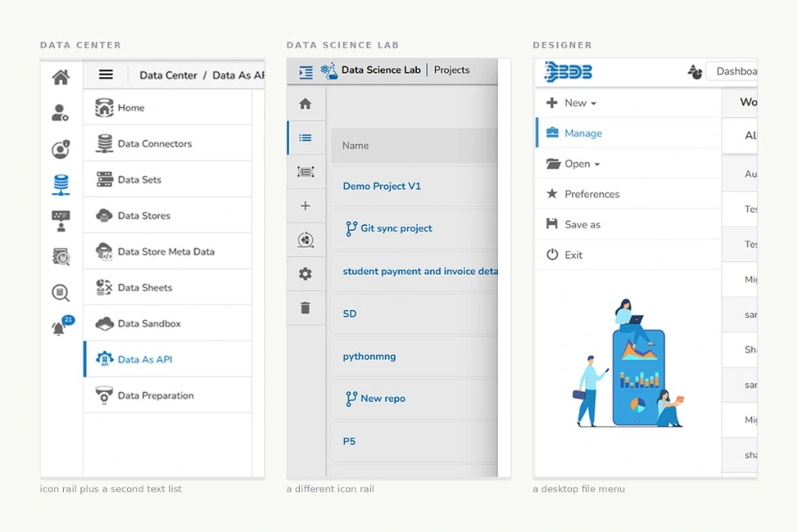798x532 pixels.
Task: Select Data Sheets
Action: [168, 288]
